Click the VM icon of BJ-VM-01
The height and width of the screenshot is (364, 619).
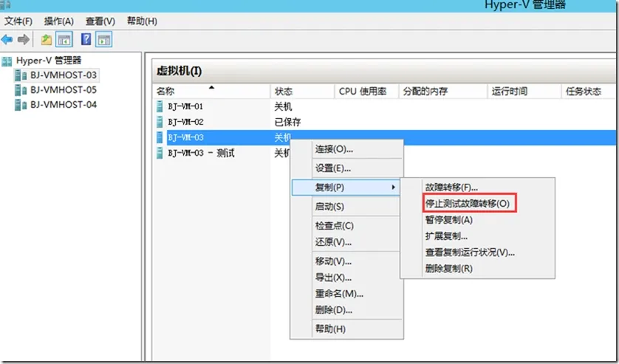(x=160, y=106)
